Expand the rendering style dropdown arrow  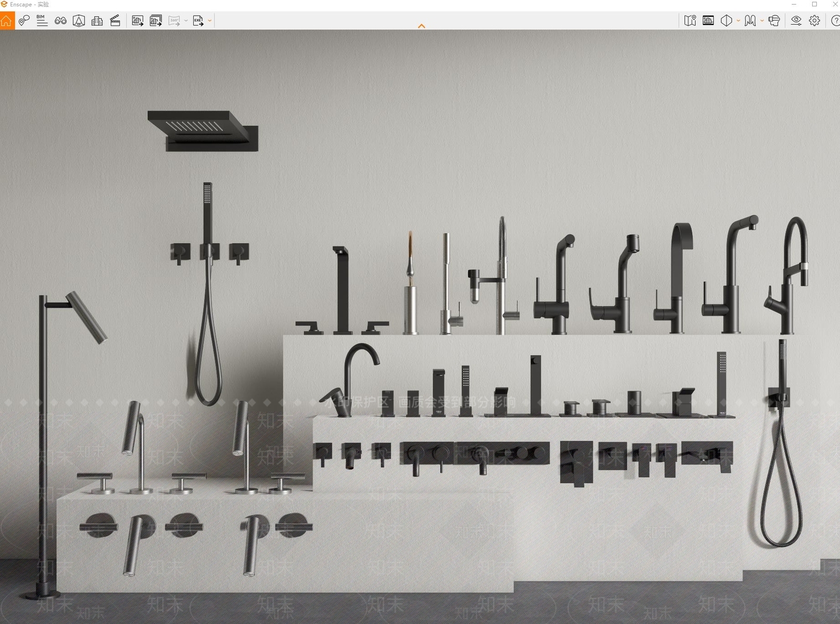pyautogui.click(x=762, y=21)
